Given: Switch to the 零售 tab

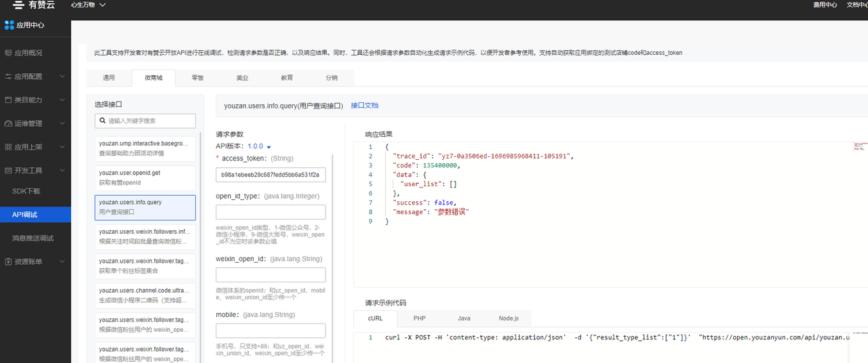Looking at the screenshot, I should pyautogui.click(x=197, y=78).
